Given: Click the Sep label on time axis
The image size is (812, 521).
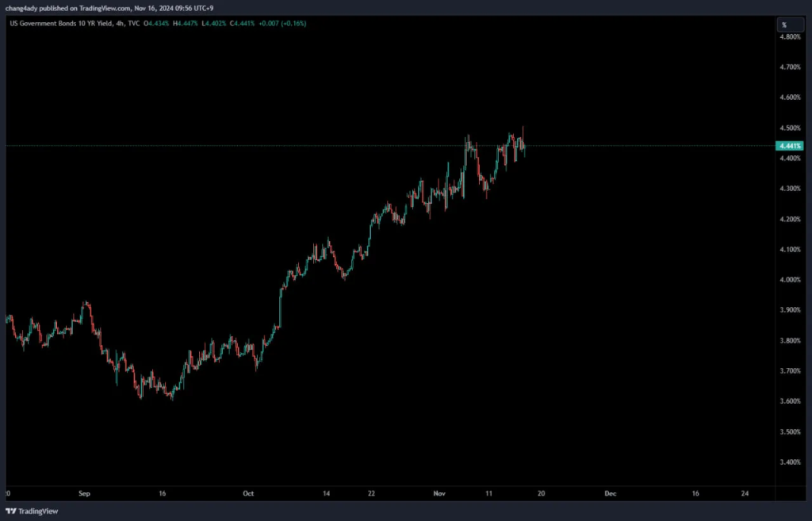Looking at the screenshot, I should pos(85,492).
